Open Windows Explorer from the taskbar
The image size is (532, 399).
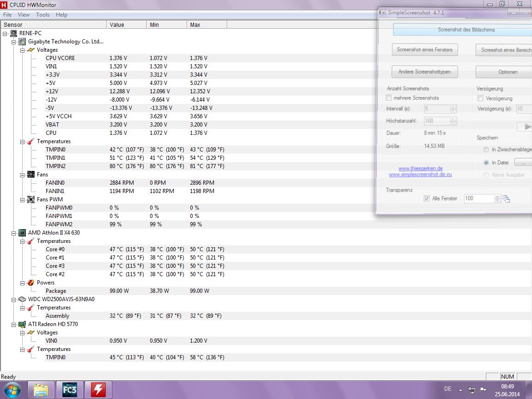pos(41,390)
